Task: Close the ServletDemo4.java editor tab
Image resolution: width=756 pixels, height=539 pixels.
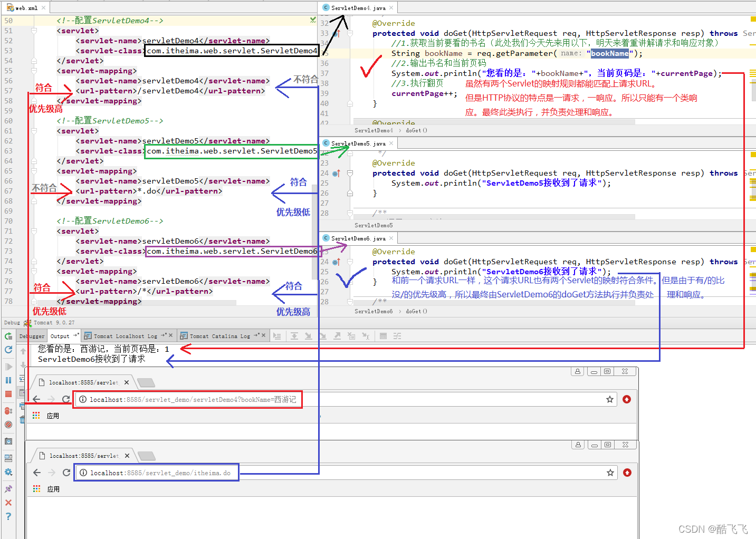Action: click(391, 8)
